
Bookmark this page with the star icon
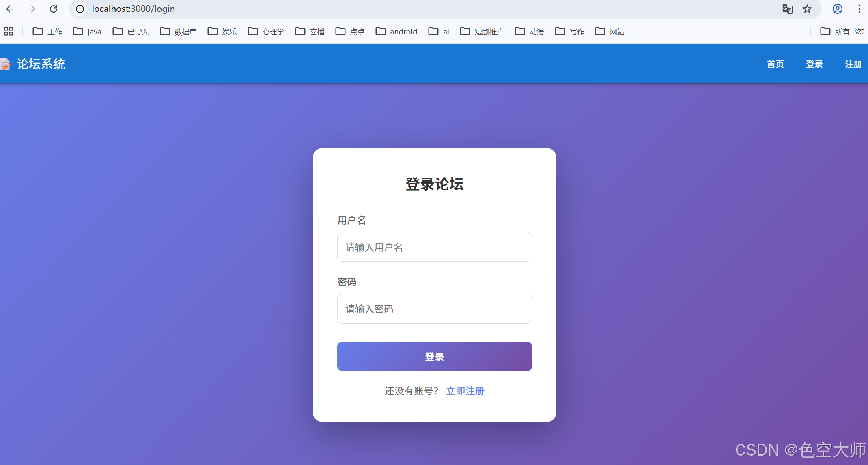tap(807, 9)
